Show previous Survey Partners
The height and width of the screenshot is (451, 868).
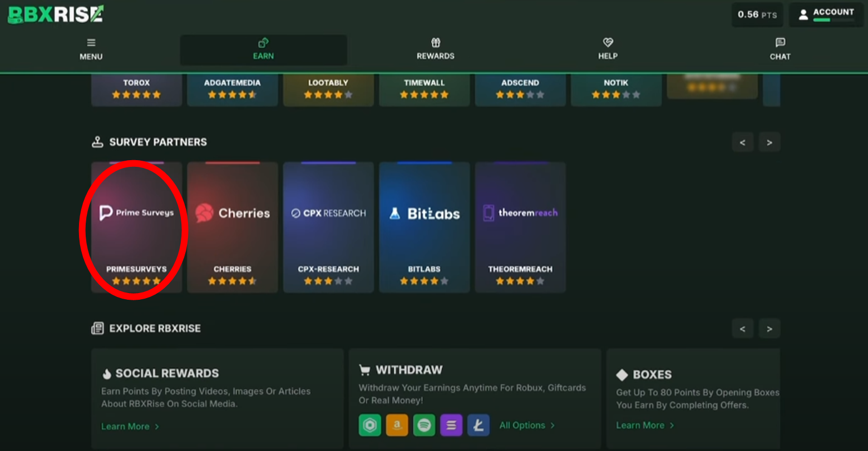(742, 142)
